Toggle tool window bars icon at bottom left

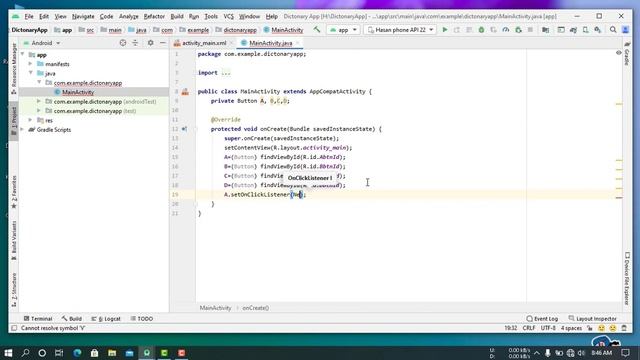(x=14, y=328)
